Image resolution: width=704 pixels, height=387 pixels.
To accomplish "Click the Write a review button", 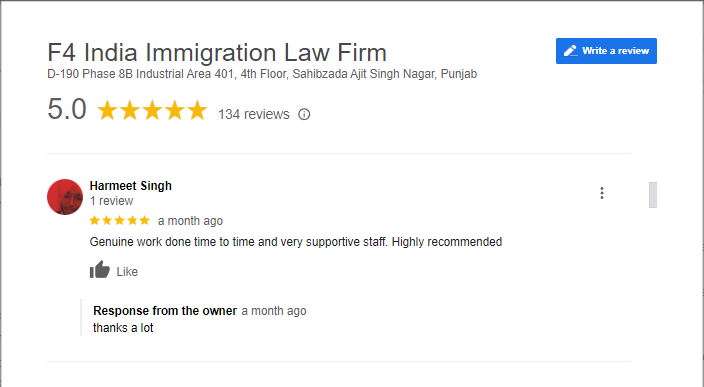I will point(606,51).
